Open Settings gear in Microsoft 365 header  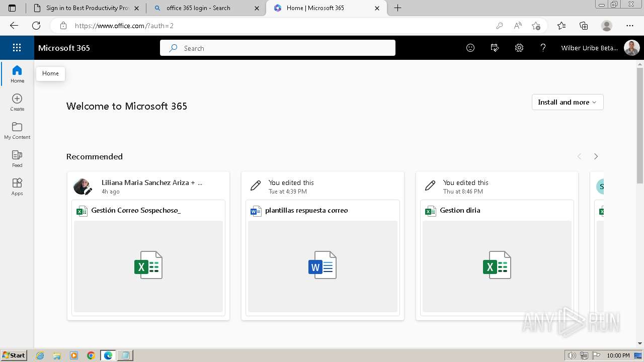click(x=519, y=48)
